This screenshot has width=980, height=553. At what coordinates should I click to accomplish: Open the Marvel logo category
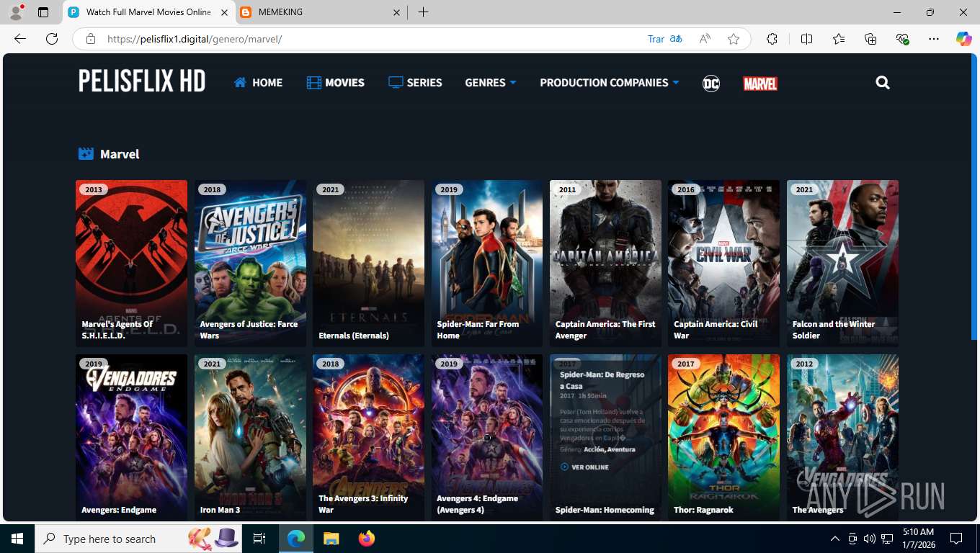(x=759, y=84)
